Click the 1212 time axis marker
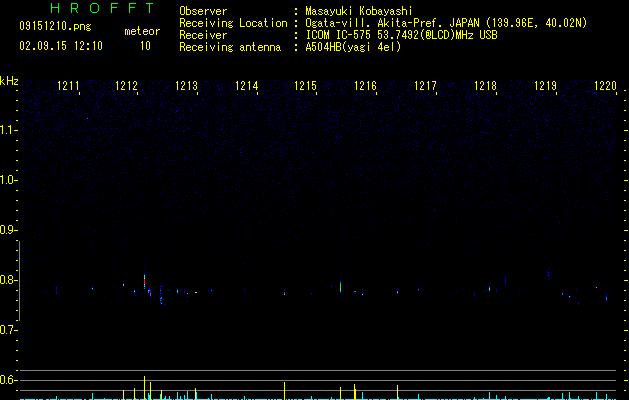 point(126,86)
